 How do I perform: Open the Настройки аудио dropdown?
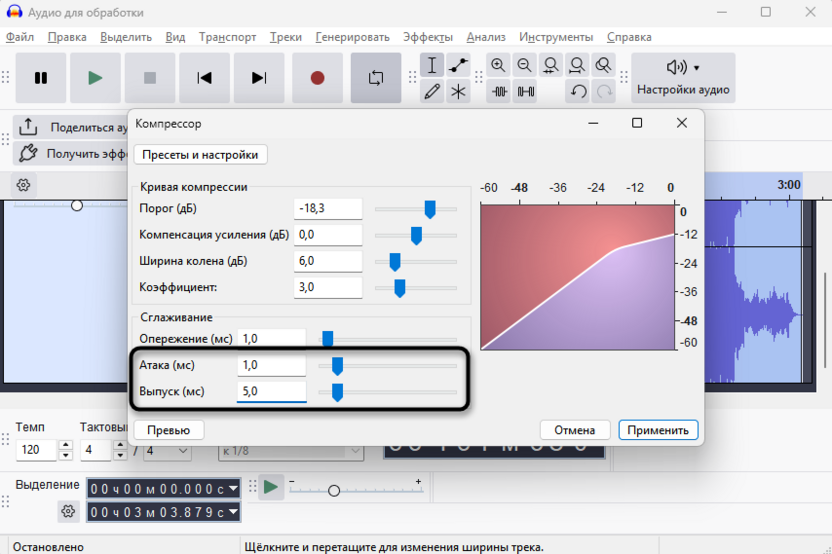(x=683, y=78)
